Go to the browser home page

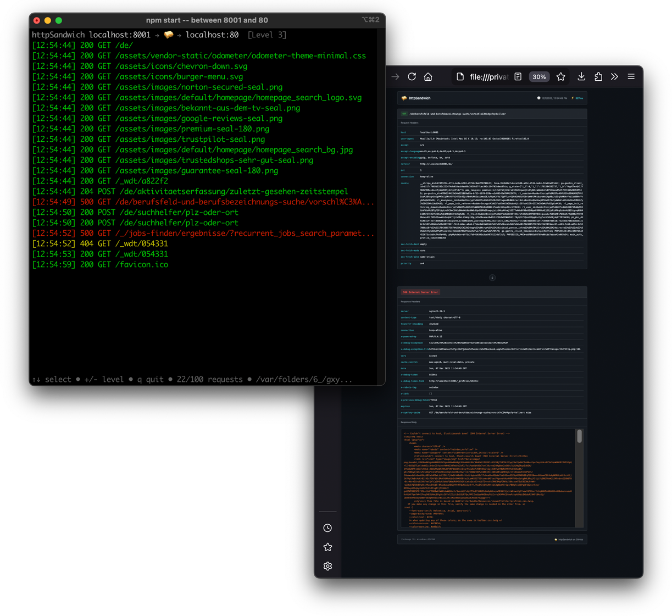[x=428, y=77]
